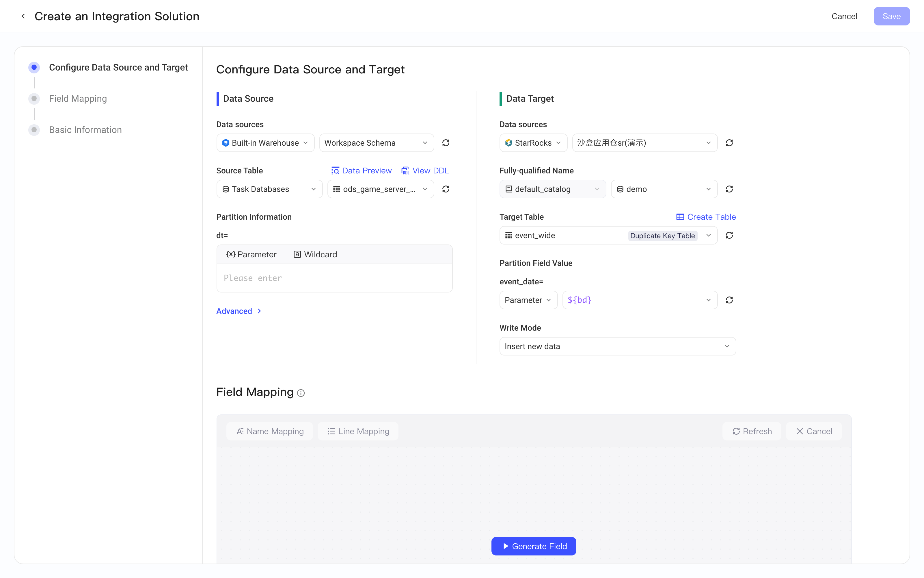Refresh the Fully-qualified Name catalog list

click(x=729, y=189)
